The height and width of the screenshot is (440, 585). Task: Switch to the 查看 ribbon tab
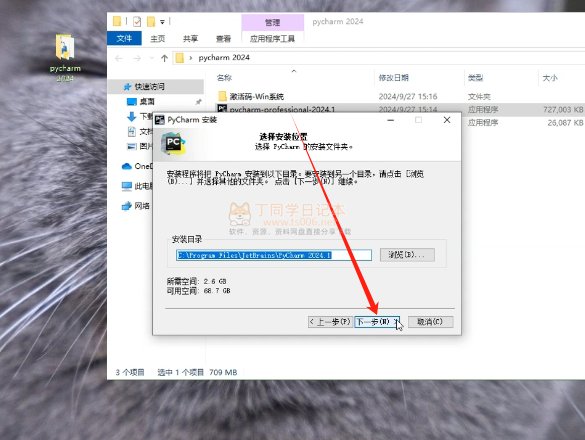click(x=223, y=38)
